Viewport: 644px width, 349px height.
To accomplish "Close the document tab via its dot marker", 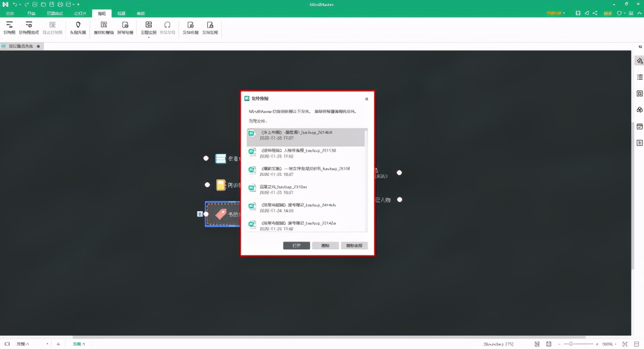I will (x=38, y=46).
